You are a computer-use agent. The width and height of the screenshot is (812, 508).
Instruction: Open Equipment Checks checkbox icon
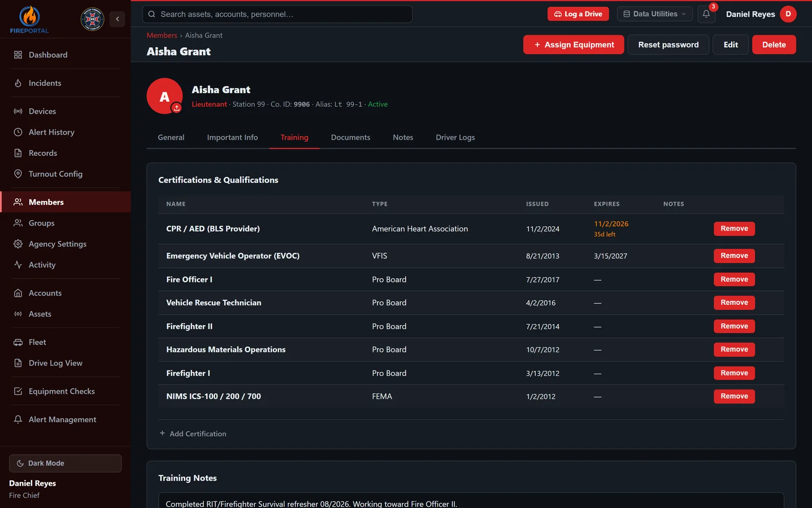tap(18, 391)
